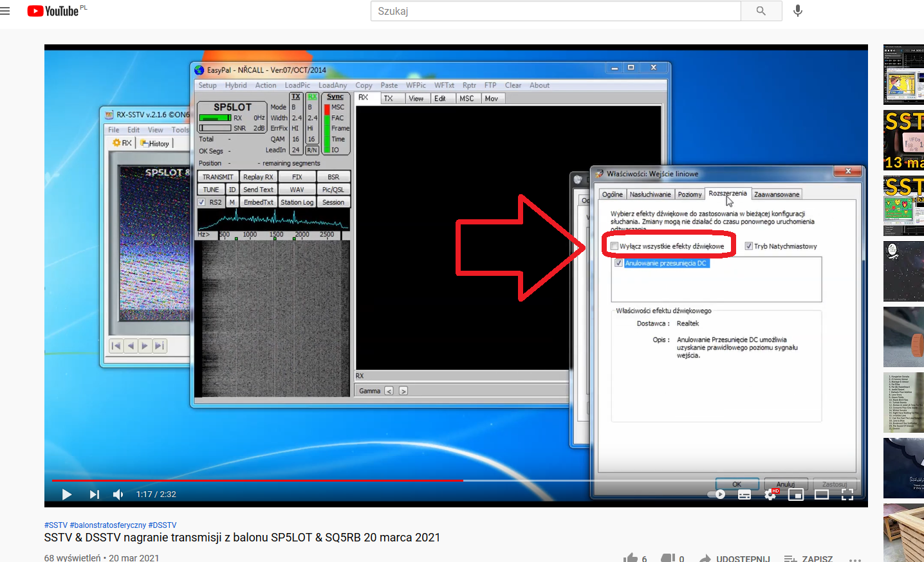Select the RX tab in RX-SSTV
The height and width of the screenshot is (562, 924).
click(x=122, y=143)
